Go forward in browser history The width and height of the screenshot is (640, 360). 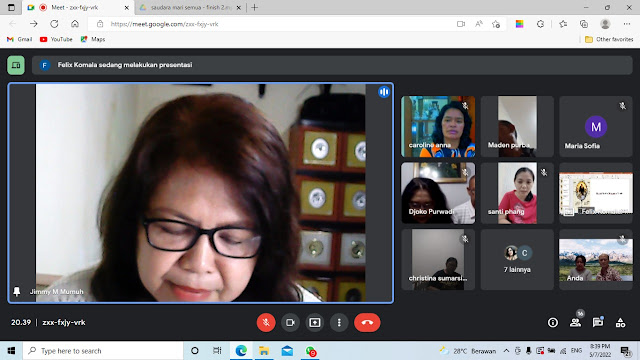33,24
